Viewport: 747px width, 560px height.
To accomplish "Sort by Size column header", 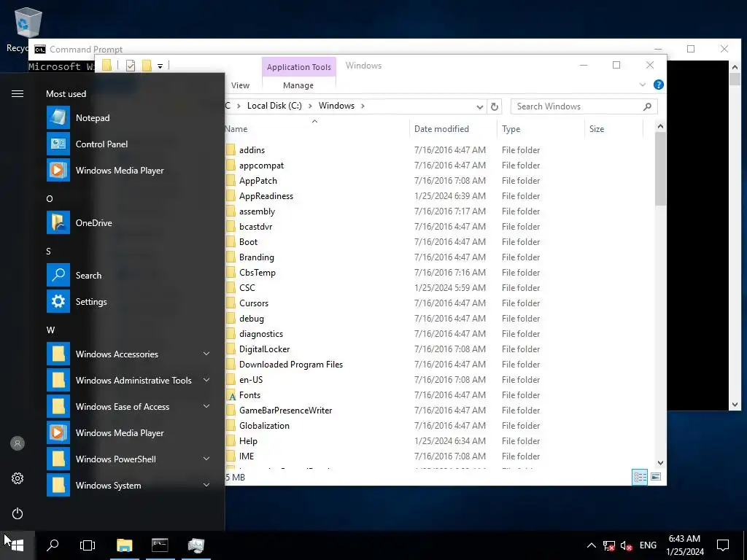I will pyautogui.click(x=614, y=129).
